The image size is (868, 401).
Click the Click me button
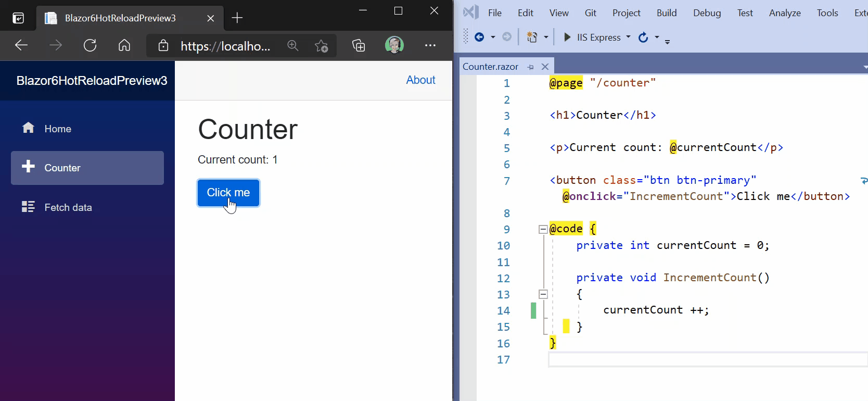228,193
